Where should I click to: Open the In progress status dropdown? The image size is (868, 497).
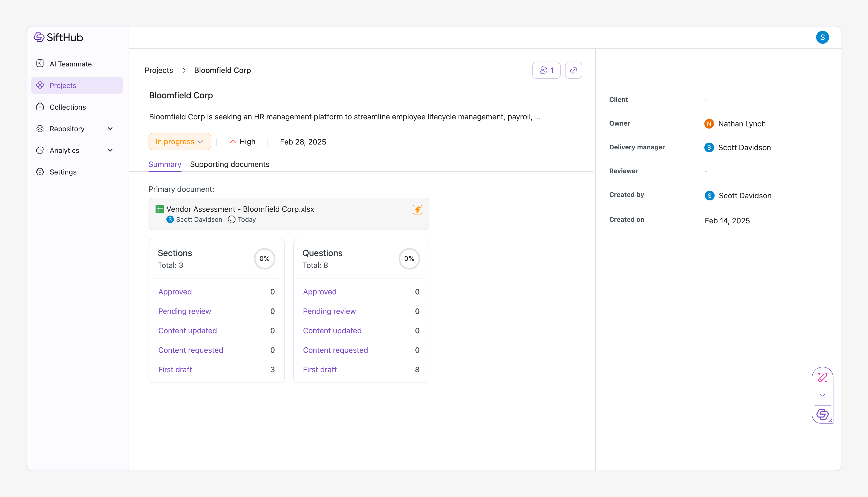coord(180,142)
